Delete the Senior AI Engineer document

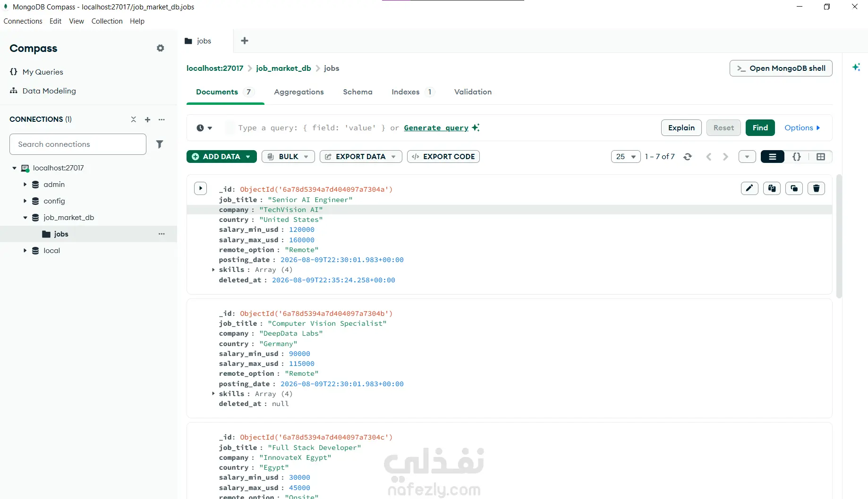point(817,188)
